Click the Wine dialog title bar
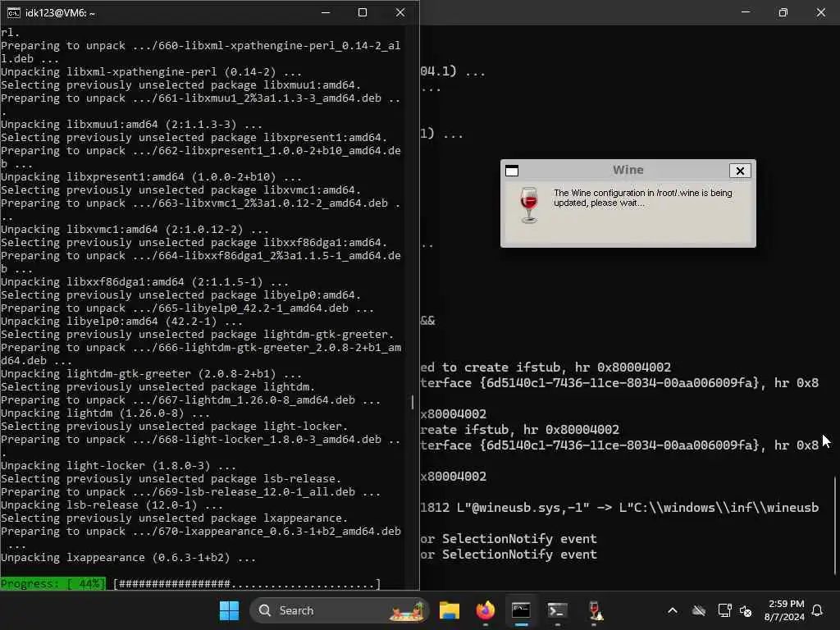This screenshot has width=840, height=630. 628,171
